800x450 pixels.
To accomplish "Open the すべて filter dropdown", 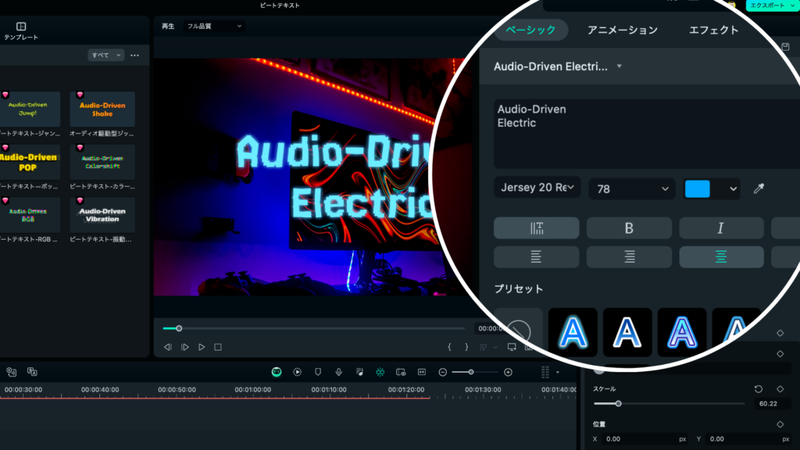I will (106, 55).
